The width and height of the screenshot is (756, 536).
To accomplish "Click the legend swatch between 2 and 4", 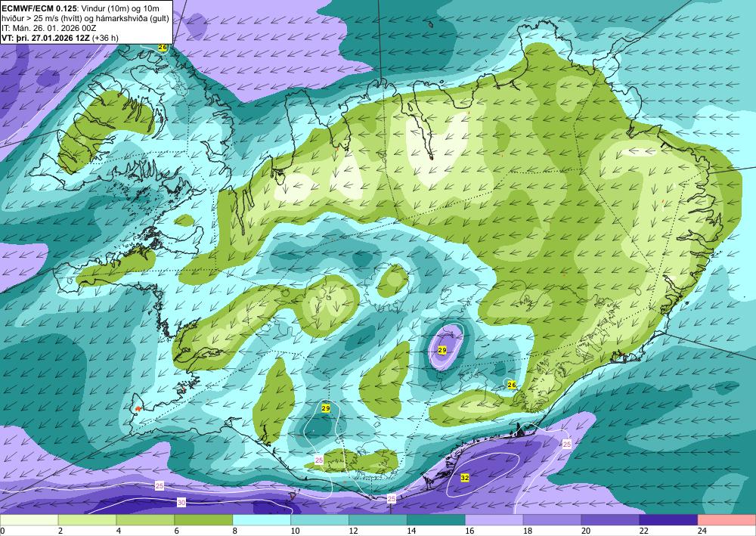I will tap(87, 520).
